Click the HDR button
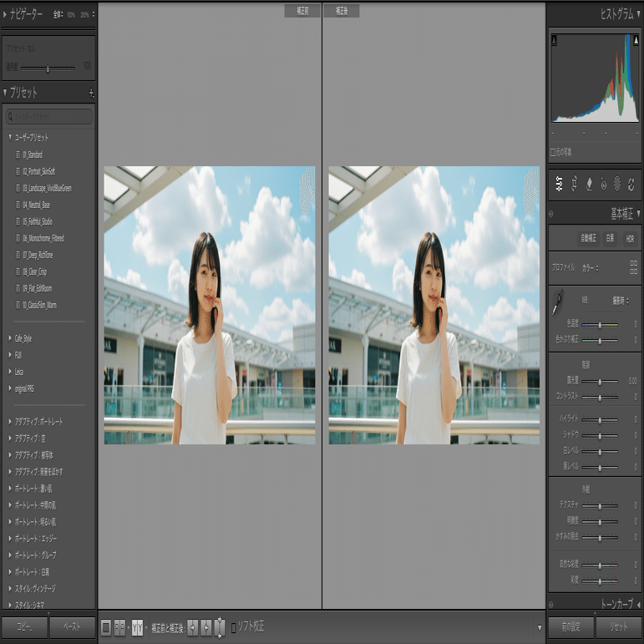Screen dimensions: 644x644 coord(630,238)
